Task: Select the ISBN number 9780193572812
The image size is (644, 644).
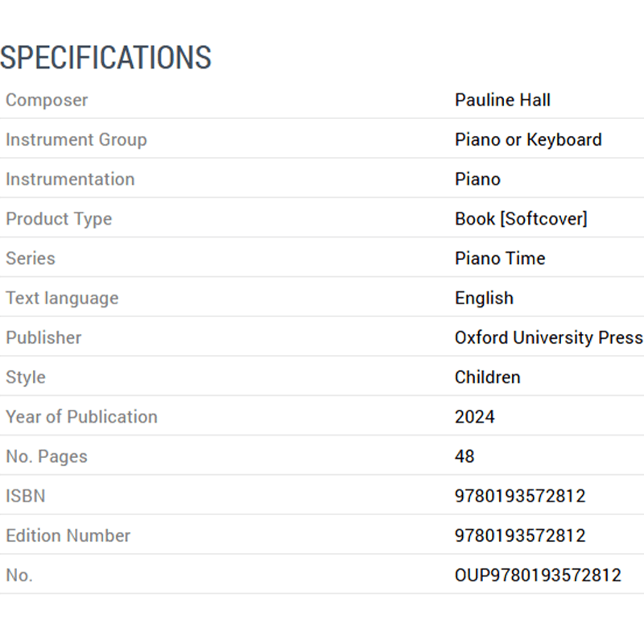Action: (519, 496)
